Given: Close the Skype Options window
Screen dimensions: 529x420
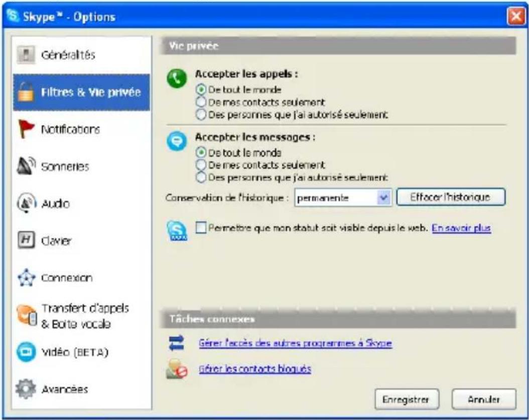Looking at the screenshot, I should coord(516,16).
